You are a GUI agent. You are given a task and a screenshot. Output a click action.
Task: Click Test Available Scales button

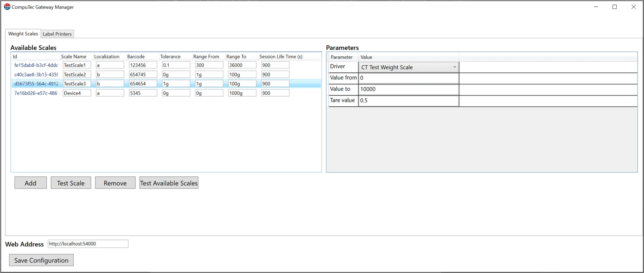(x=169, y=183)
